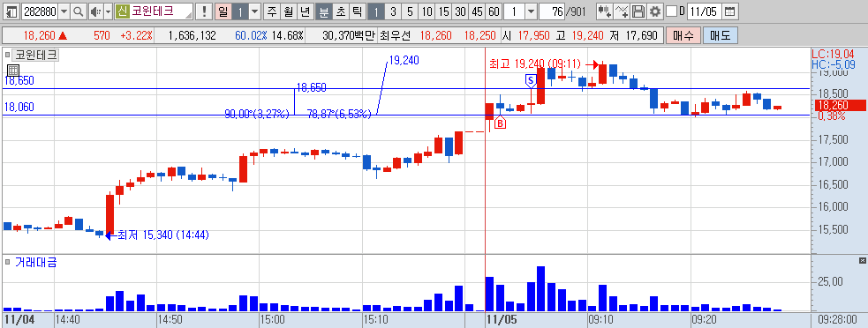Image resolution: width=868 pixels, height=328 pixels.
Task: Add line indicator icon in toolbar
Action: (x=622, y=11)
